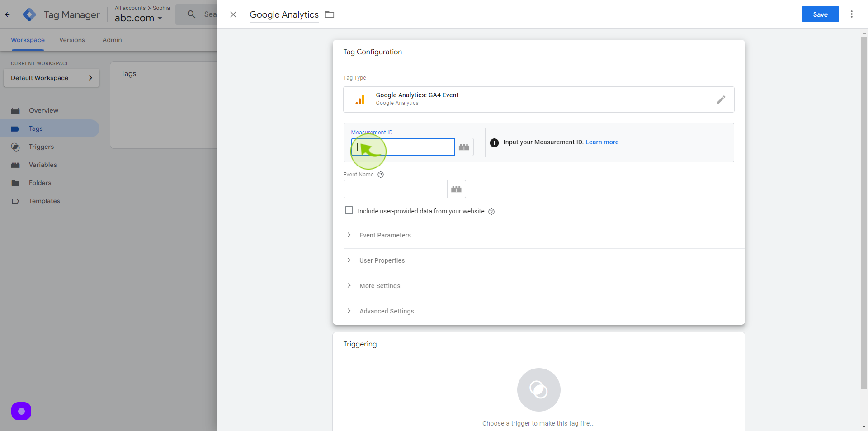Open the three-dot more options menu

point(852,14)
